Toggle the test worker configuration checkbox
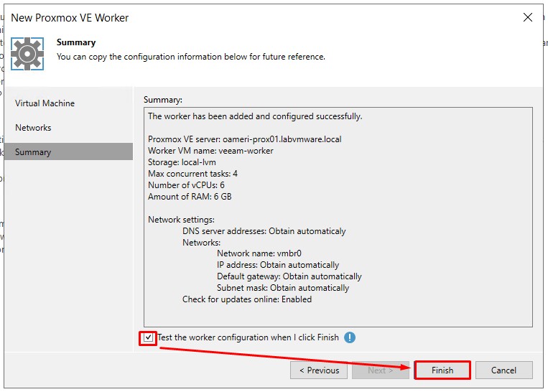Viewport: 548px width, 392px height. coord(148,337)
